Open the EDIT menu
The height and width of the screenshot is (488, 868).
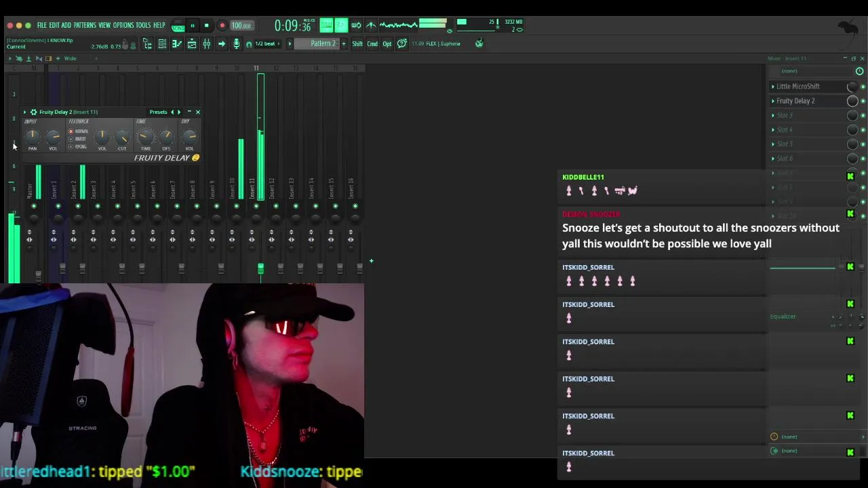coord(54,25)
